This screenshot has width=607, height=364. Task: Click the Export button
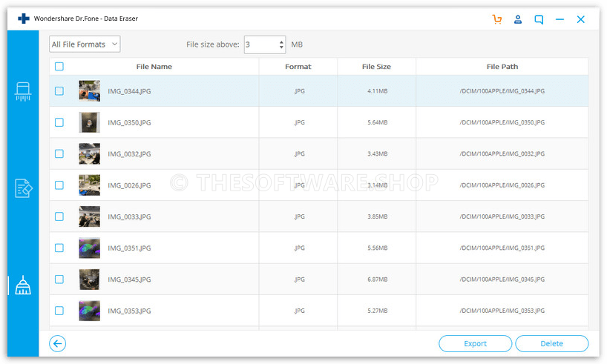pyautogui.click(x=476, y=343)
